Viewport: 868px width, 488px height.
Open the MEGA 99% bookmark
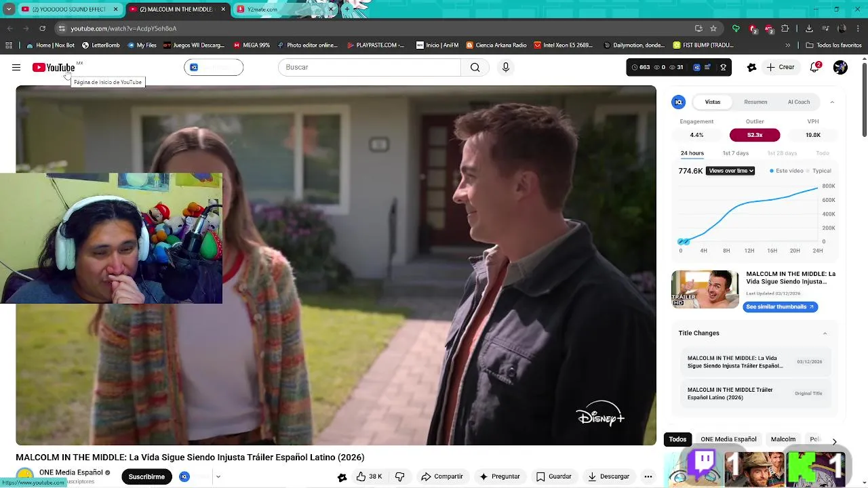point(251,45)
